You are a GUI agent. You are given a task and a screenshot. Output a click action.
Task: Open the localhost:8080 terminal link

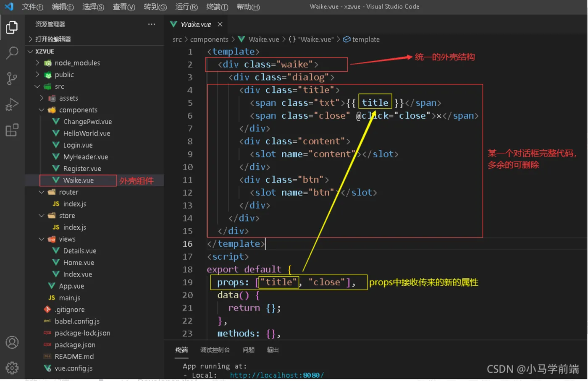point(277,375)
